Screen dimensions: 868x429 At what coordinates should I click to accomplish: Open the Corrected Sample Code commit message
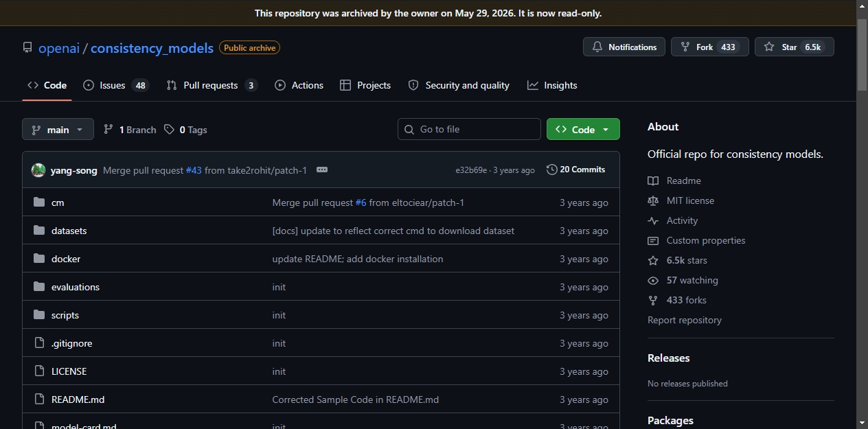pos(356,399)
